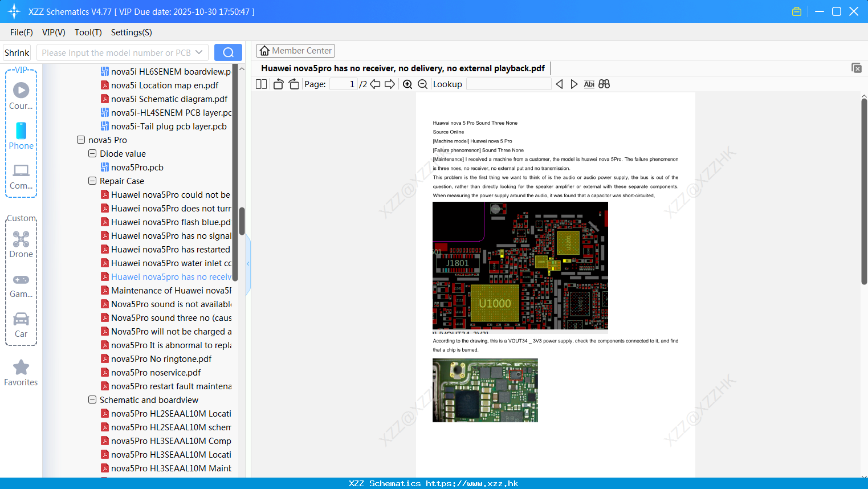Toggle the Abi whole-word match icon

point(589,84)
